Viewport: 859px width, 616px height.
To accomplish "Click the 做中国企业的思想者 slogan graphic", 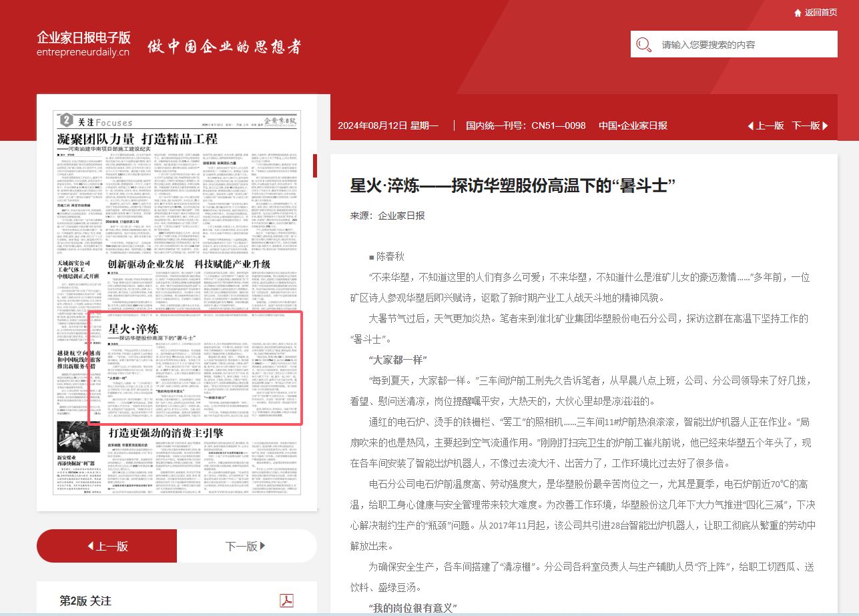I will (x=224, y=47).
